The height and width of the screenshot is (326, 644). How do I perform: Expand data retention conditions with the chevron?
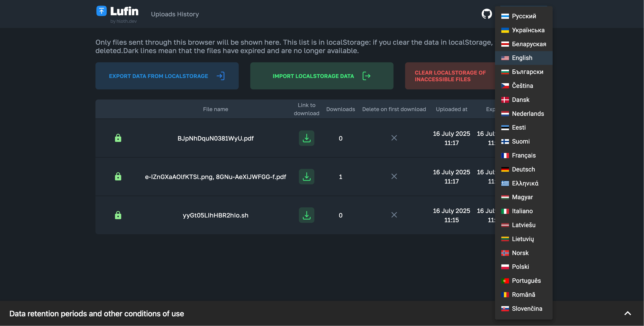coord(627,314)
